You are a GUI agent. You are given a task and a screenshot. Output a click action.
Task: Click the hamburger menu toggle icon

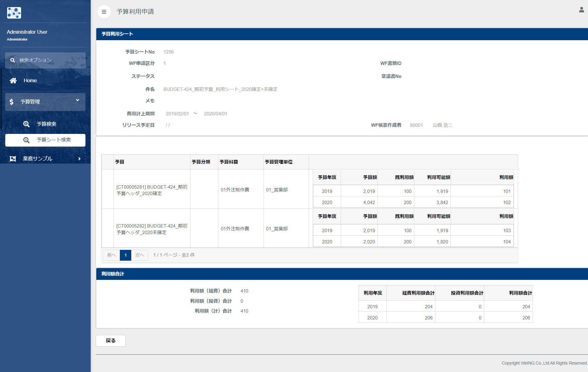coord(104,12)
